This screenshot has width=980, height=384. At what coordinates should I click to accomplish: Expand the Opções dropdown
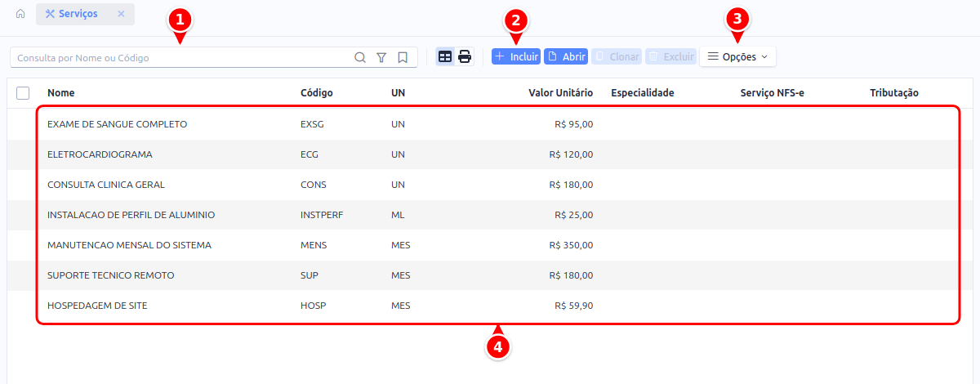[x=737, y=56]
